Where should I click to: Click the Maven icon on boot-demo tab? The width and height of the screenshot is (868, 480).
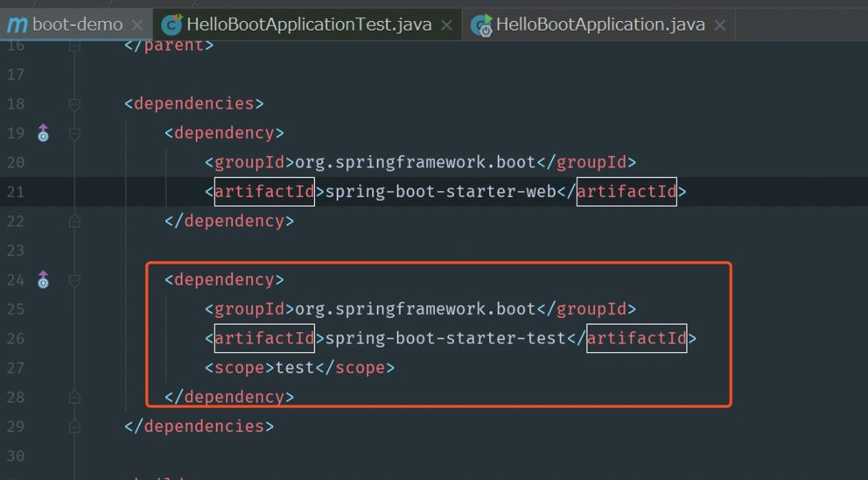point(17,25)
